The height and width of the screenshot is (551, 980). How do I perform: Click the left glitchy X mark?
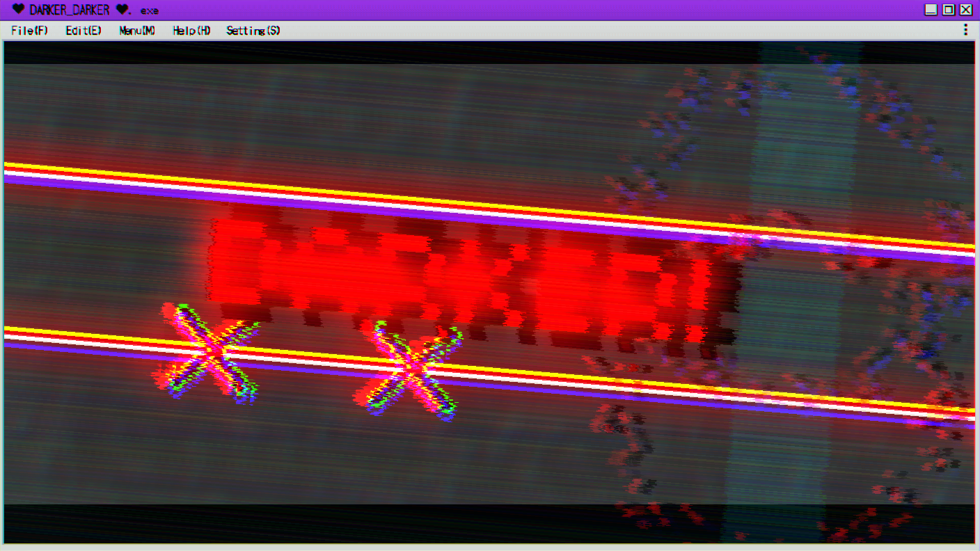click(207, 353)
